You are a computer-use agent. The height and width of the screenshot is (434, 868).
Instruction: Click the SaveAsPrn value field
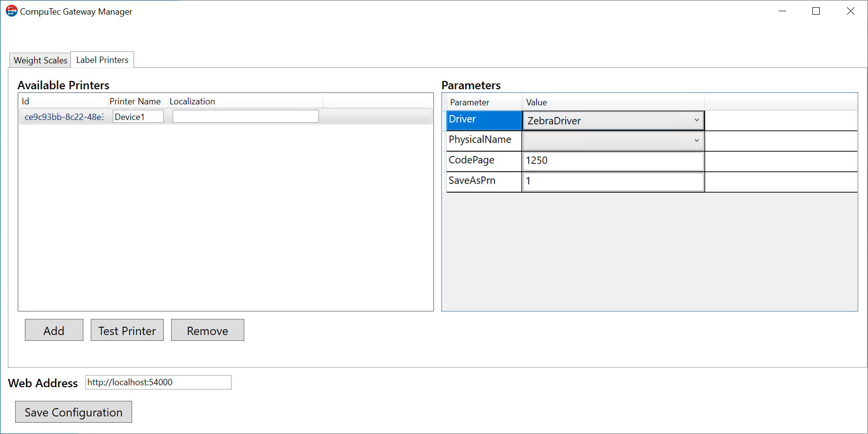tap(613, 181)
